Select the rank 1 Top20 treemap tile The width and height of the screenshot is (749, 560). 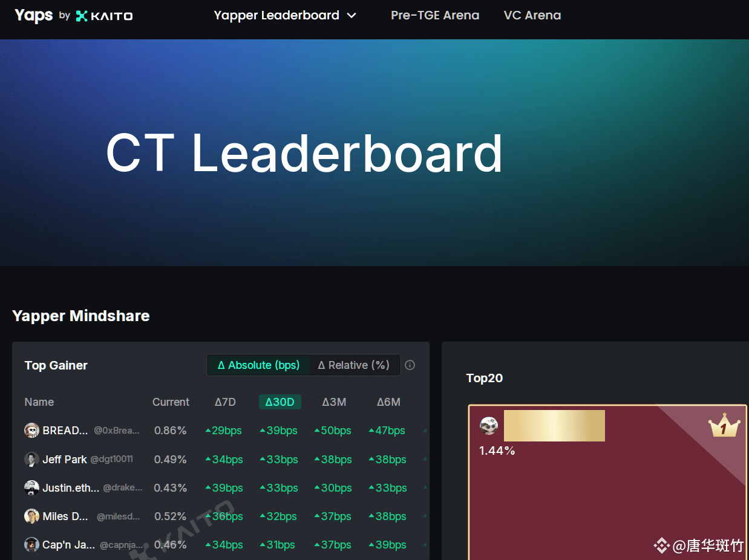point(607,482)
